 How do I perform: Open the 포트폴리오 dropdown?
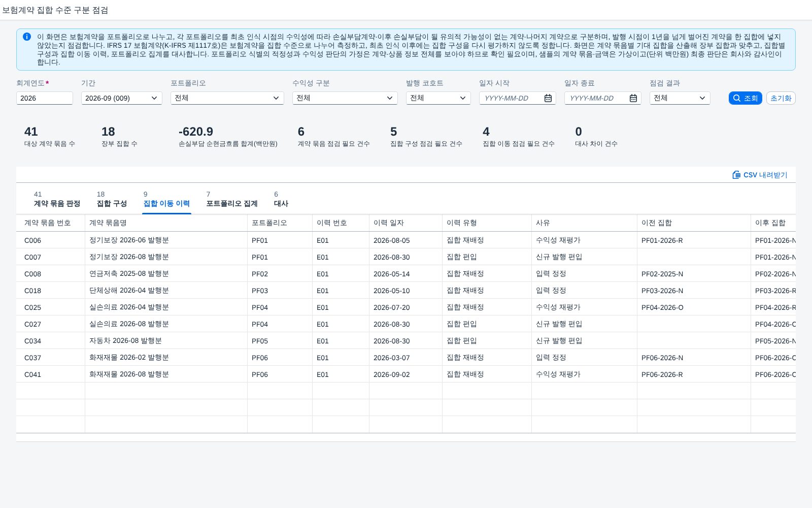pyautogui.click(x=227, y=98)
